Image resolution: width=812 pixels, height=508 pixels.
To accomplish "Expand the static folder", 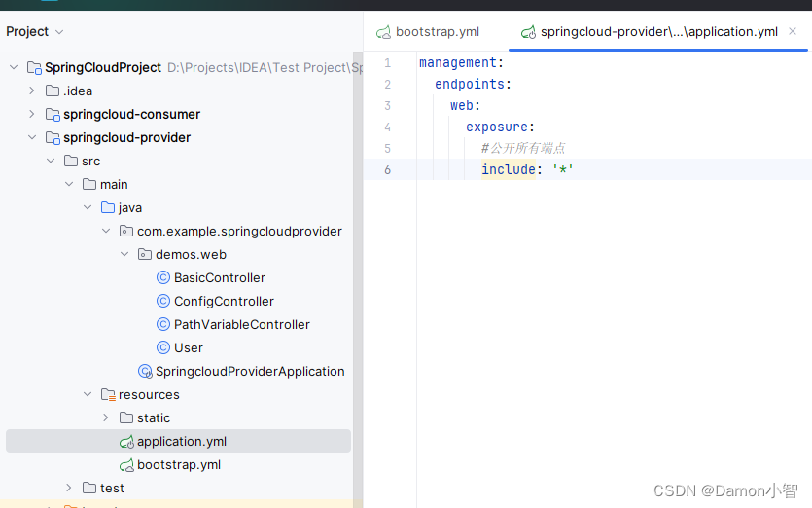I will 106,417.
